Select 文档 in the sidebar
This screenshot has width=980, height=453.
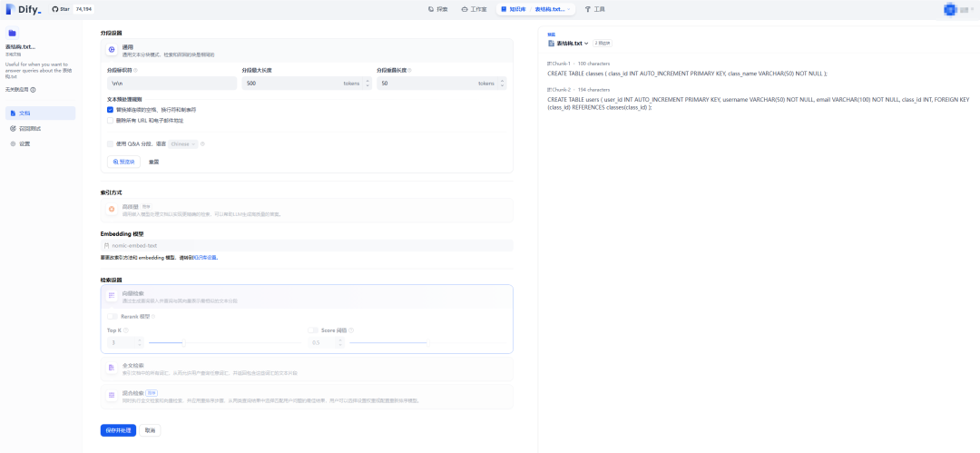40,113
